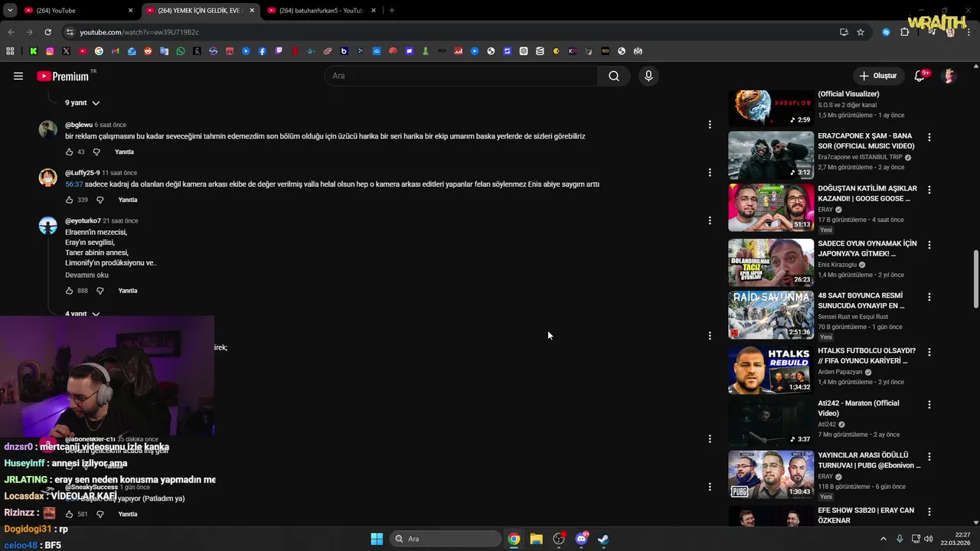This screenshot has width=980, height=551.
Task: Switch to the batuhanfurkan5 YouTube tab
Action: tap(322, 11)
